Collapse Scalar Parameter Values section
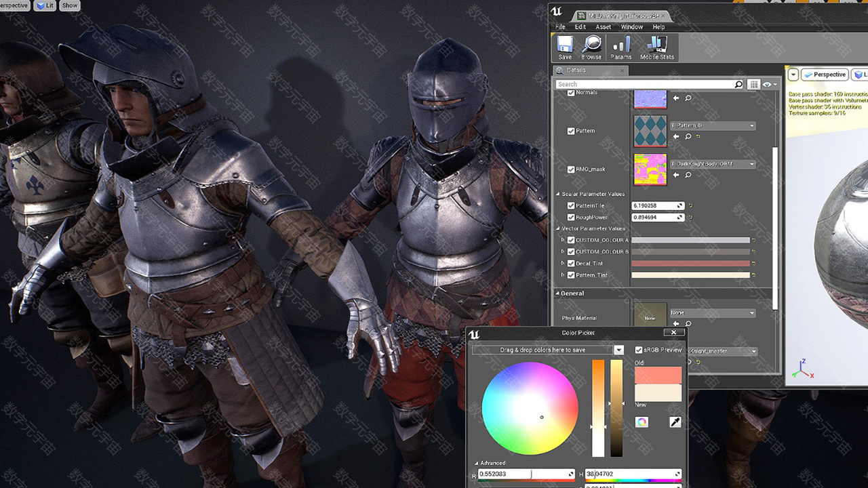This screenshot has width=868, height=488. [557, 194]
